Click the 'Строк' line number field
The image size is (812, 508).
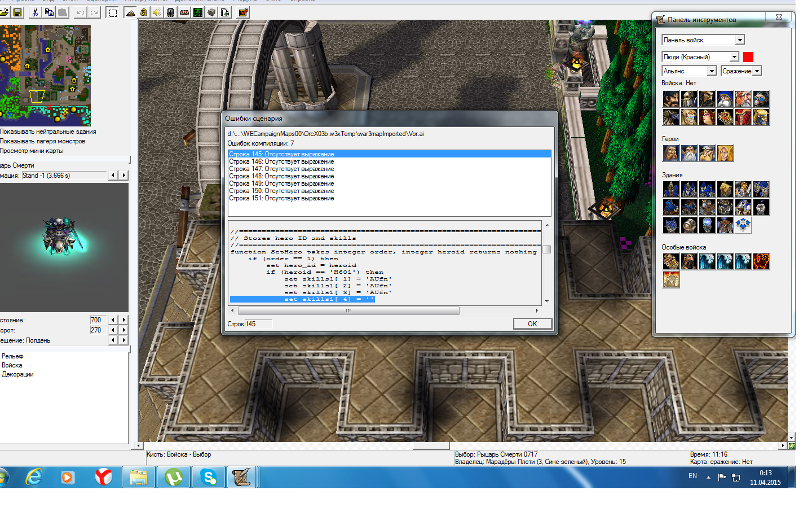258,324
